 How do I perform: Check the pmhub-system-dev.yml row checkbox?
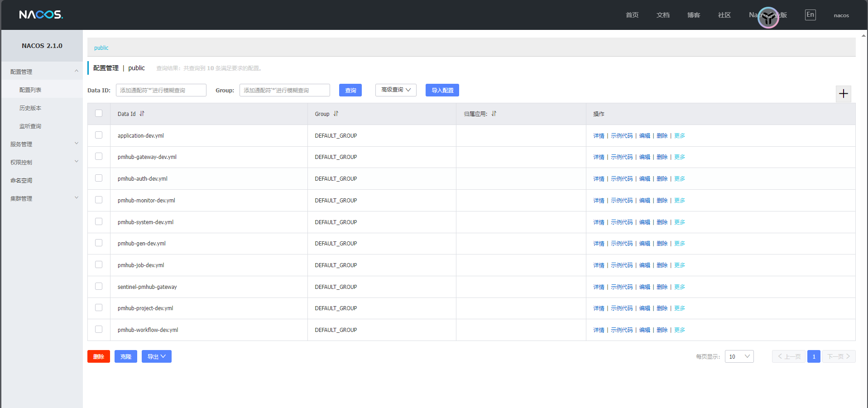pyautogui.click(x=99, y=221)
